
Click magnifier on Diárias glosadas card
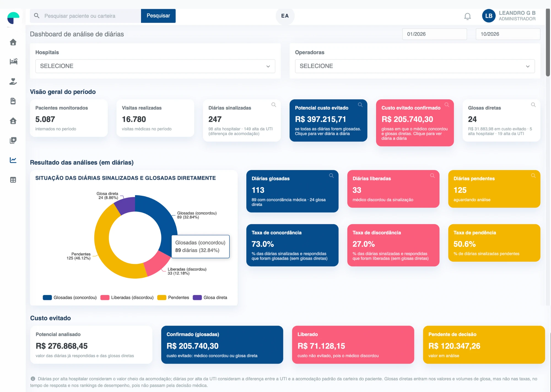331,175
